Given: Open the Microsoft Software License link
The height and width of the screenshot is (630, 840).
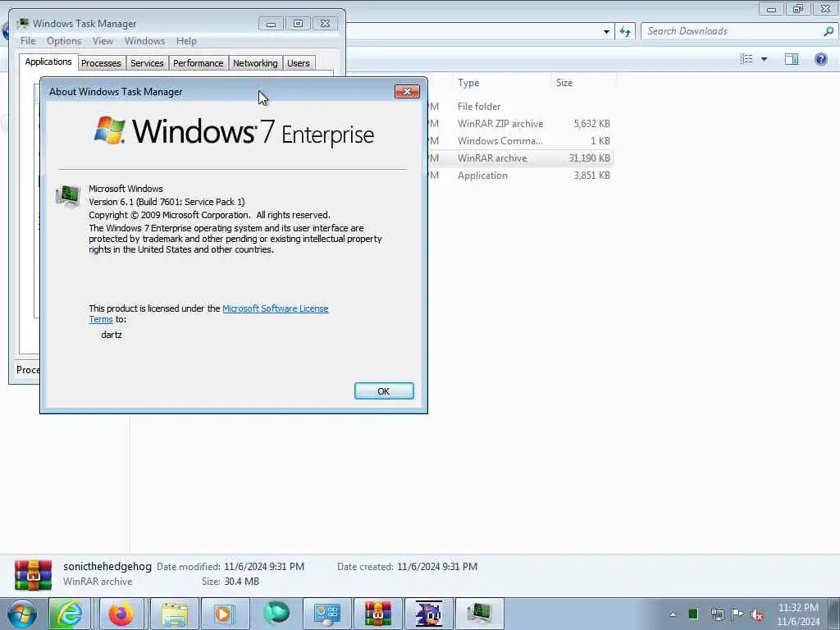Looking at the screenshot, I should point(276,308).
